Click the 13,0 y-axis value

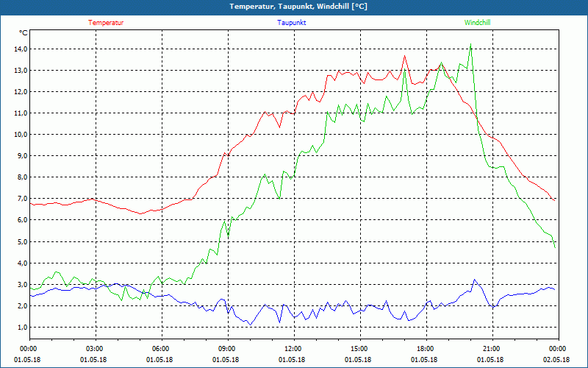point(21,71)
